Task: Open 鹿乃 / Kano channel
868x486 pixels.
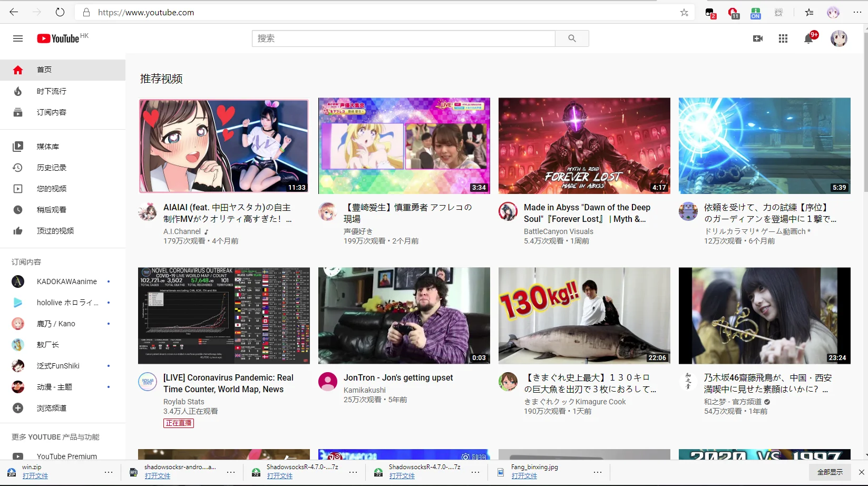Action: coord(63,324)
